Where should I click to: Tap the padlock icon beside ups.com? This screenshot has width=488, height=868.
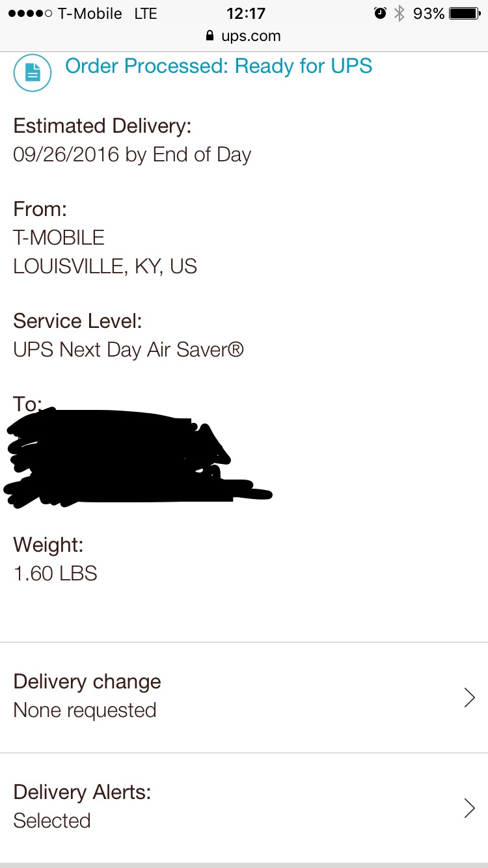click(x=210, y=36)
